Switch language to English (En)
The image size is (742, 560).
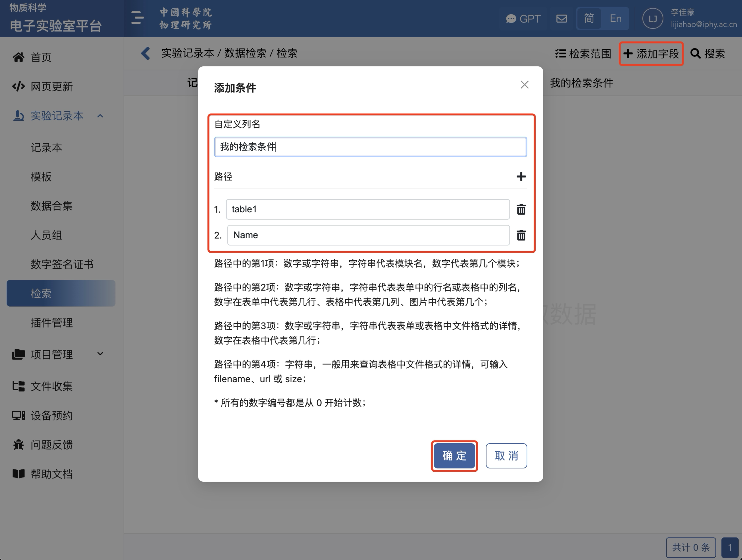click(x=616, y=19)
